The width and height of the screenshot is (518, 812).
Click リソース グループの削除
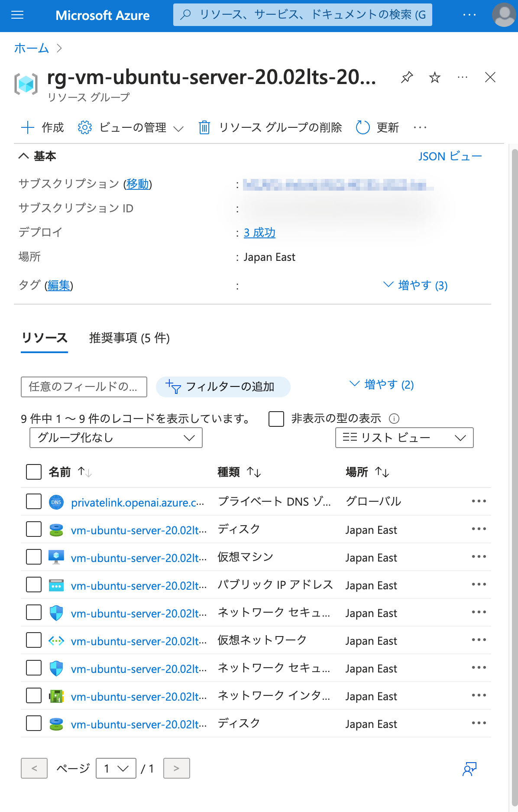270,127
